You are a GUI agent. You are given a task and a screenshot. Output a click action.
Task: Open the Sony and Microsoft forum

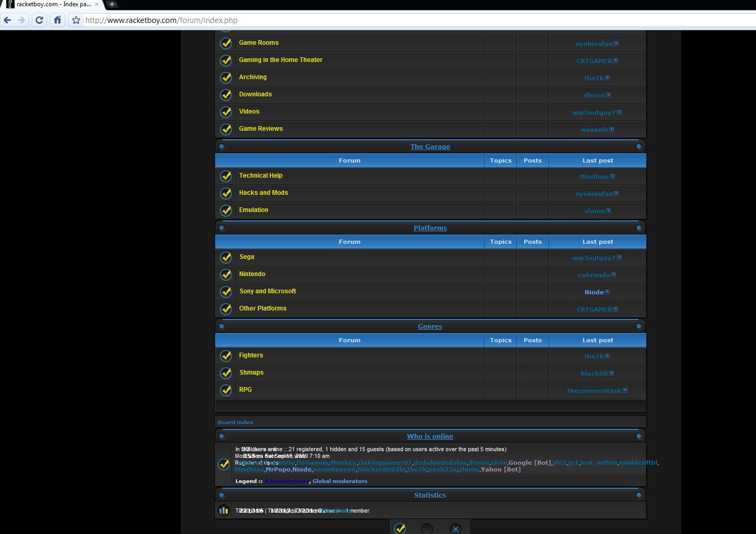267,291
